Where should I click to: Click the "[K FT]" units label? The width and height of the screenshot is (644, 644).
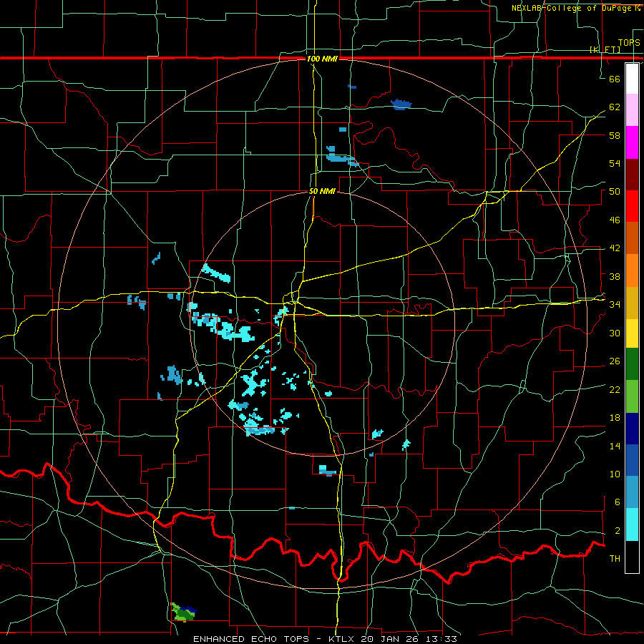[x=605, y=49]
